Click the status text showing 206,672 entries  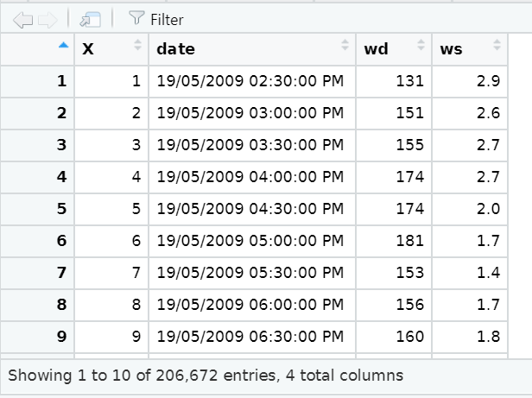pos(205,376)
